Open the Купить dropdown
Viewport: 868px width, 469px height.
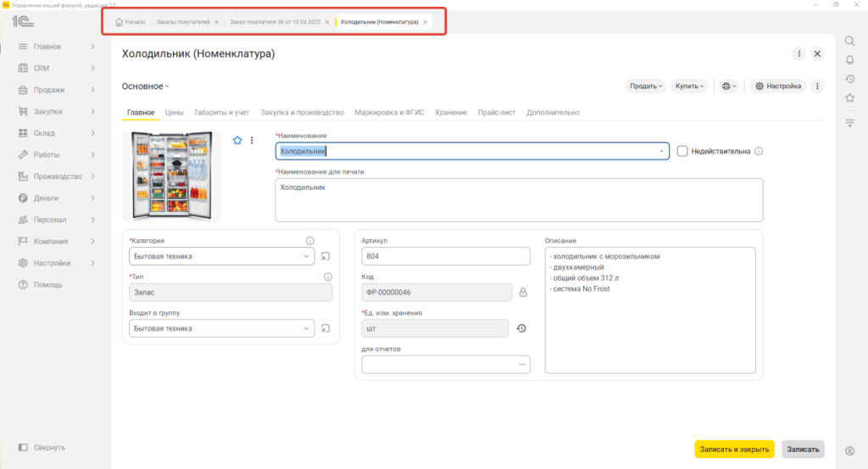689,86
